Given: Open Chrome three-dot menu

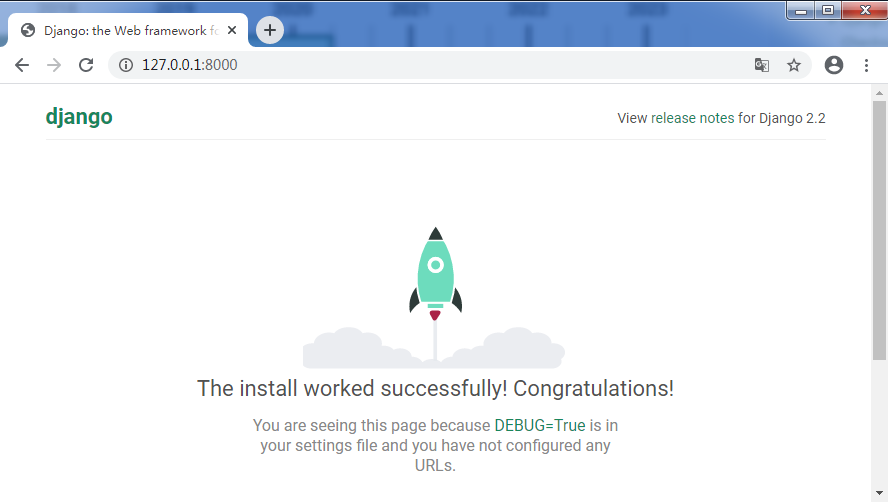Looking at the screenshot, I should 866,65.
